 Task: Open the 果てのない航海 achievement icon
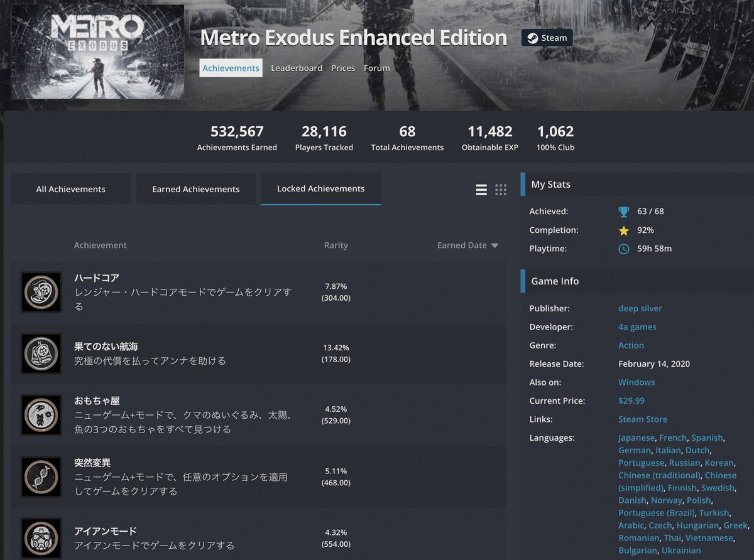[41, 353]
